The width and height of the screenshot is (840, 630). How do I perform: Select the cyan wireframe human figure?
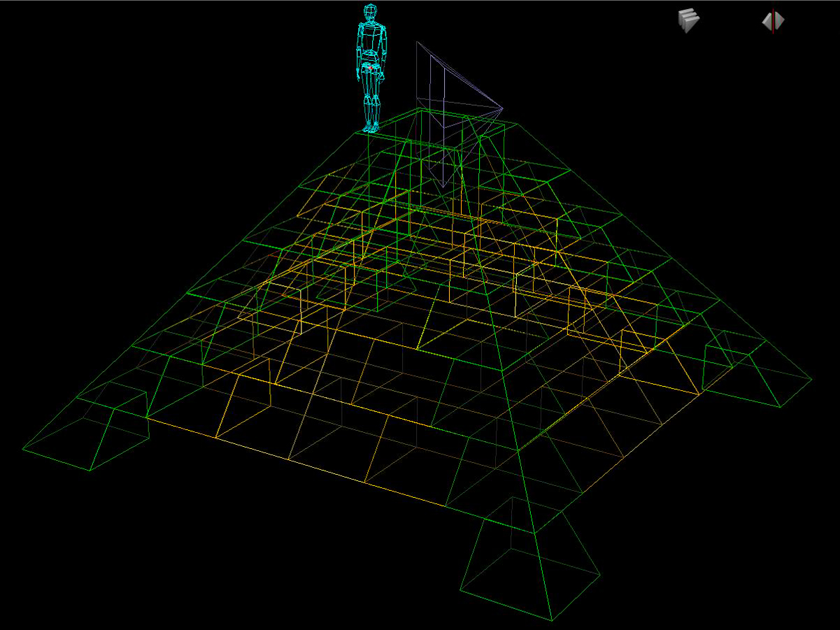[371, 68]
